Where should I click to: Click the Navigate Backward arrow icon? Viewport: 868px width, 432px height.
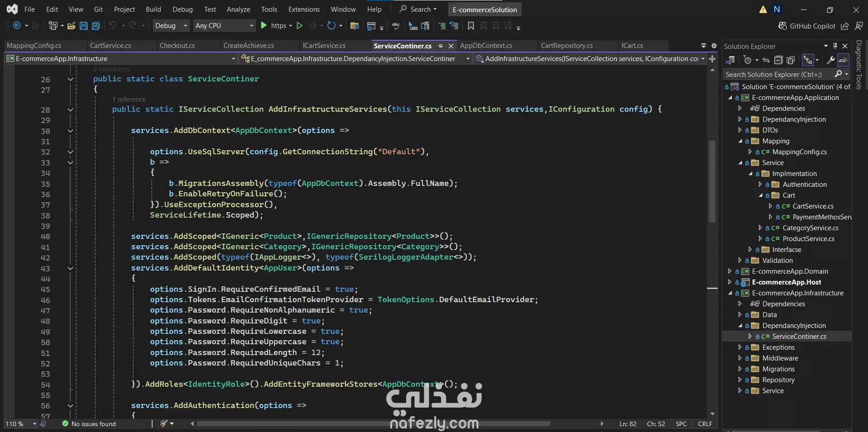tap(17, 26)
